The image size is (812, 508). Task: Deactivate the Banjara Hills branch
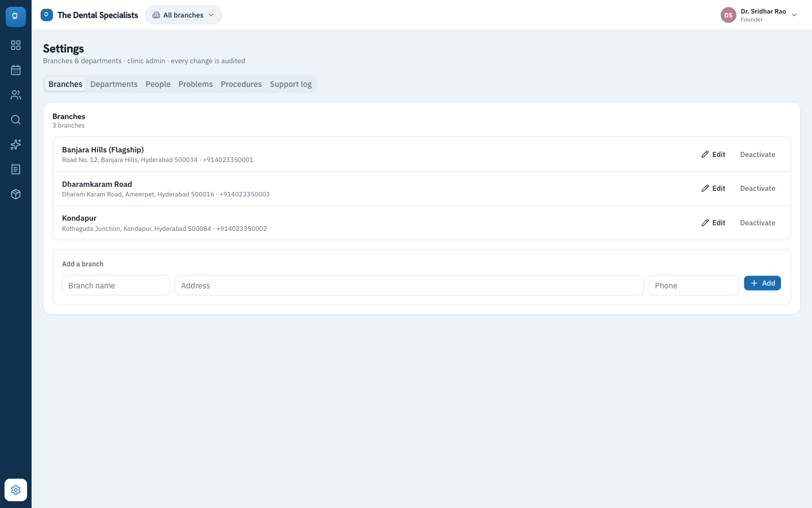(x=757, y=154)
